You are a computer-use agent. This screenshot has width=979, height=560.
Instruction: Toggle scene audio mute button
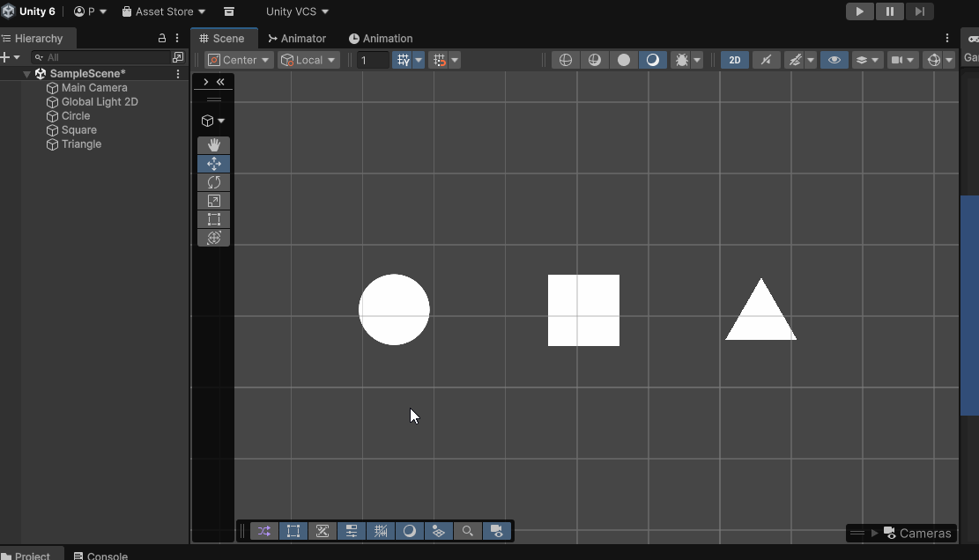[766, 60]
